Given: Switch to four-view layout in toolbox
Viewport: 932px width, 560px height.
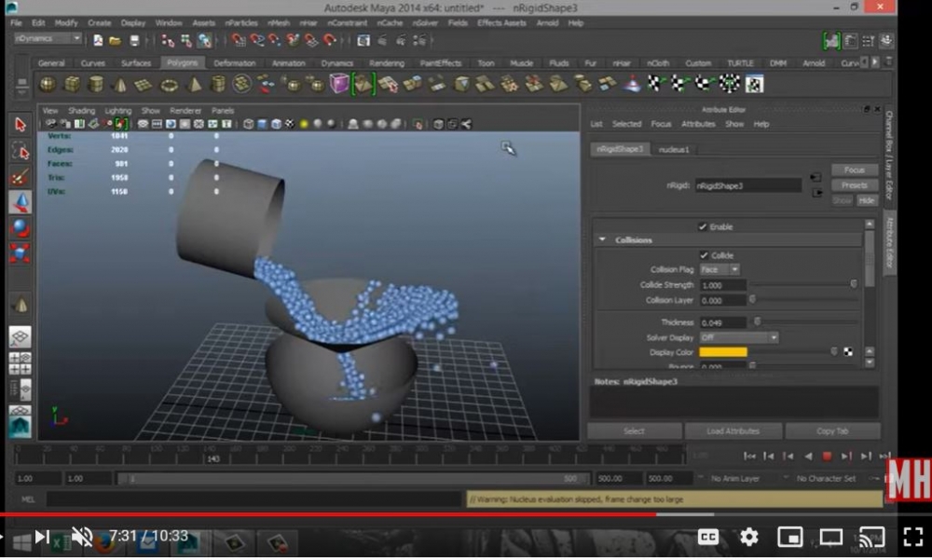Looking at the screenshot, I should (x=21, y=362).
